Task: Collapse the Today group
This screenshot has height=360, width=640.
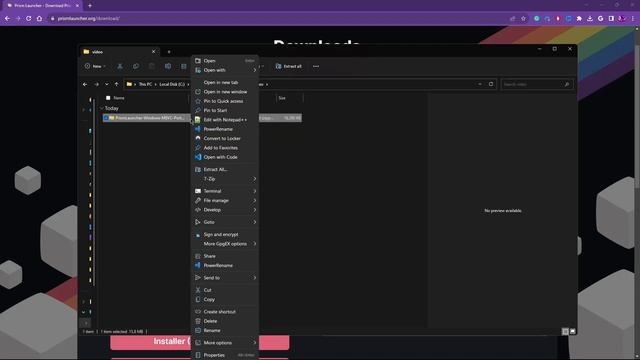Action: point(102,108)
